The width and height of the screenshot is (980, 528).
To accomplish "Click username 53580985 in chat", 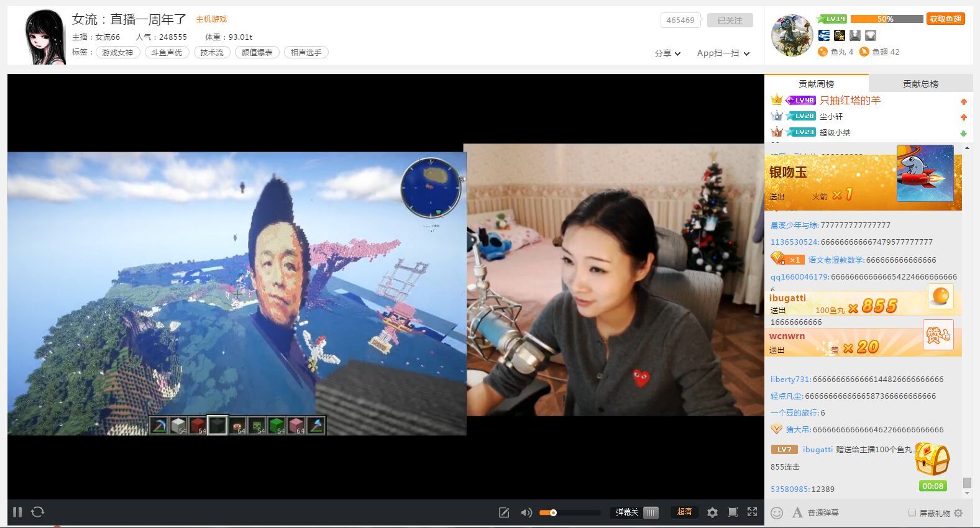I will click(790, 489).
